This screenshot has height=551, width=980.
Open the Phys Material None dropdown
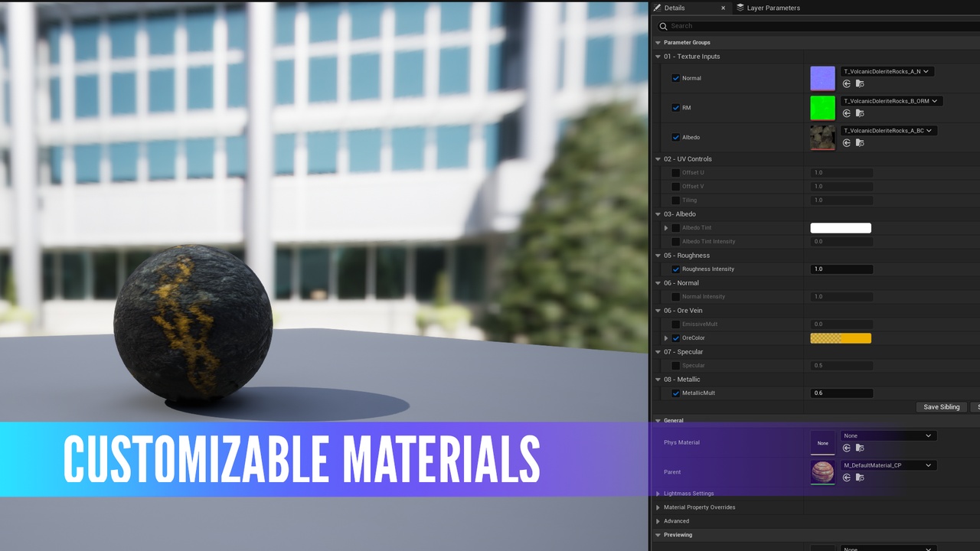coord(888,436)
